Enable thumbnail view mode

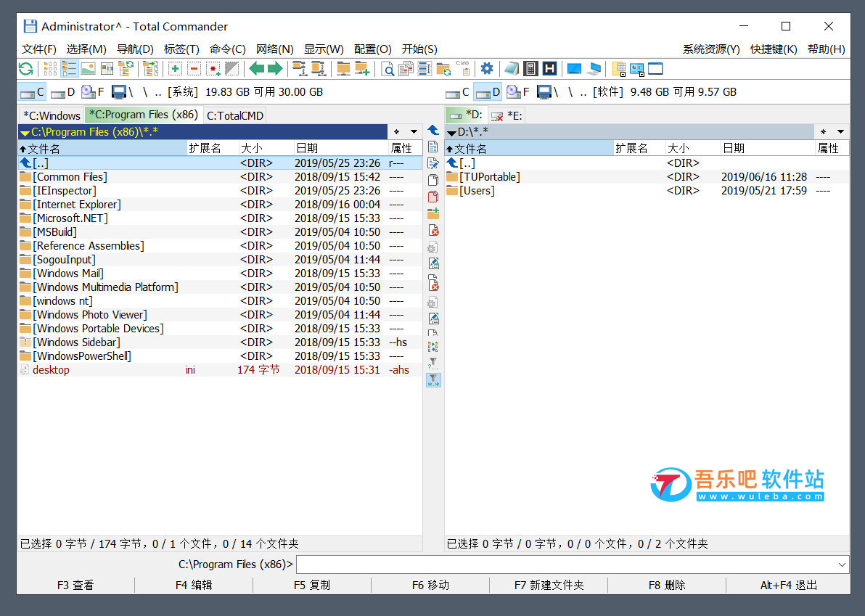pos(88,69)
